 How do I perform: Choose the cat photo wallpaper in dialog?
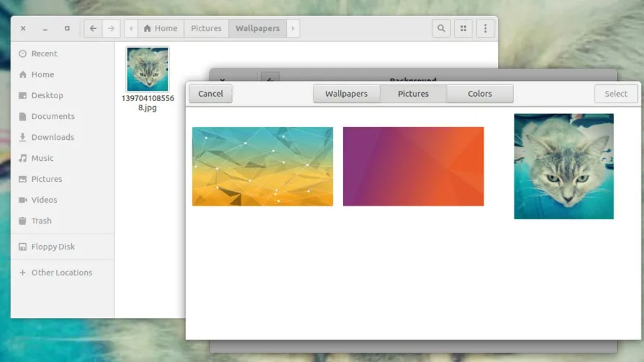tap(564, 166)
